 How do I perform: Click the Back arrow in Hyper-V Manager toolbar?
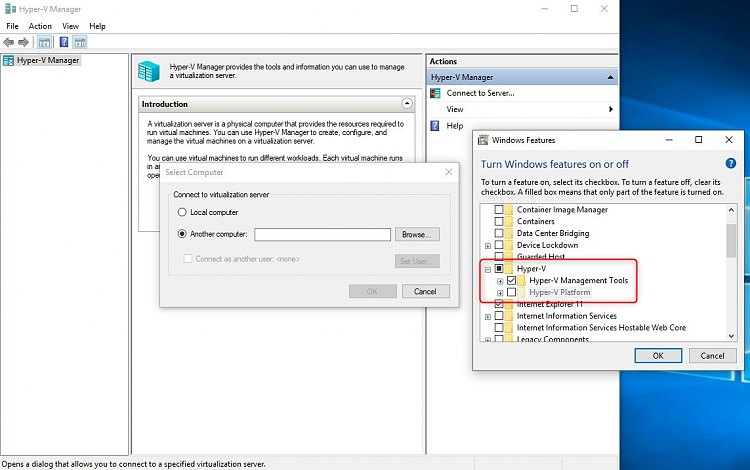pyautogui.click(x=9, y=43)
